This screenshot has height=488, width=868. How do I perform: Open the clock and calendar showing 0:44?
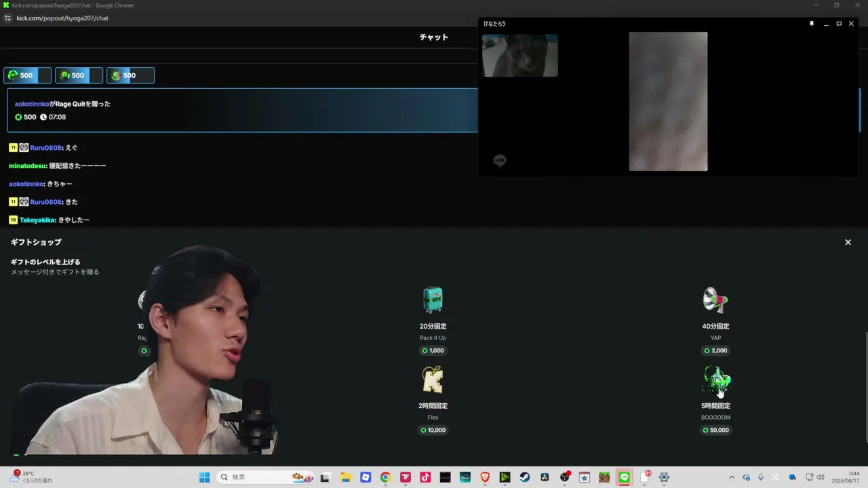point(847,477)
